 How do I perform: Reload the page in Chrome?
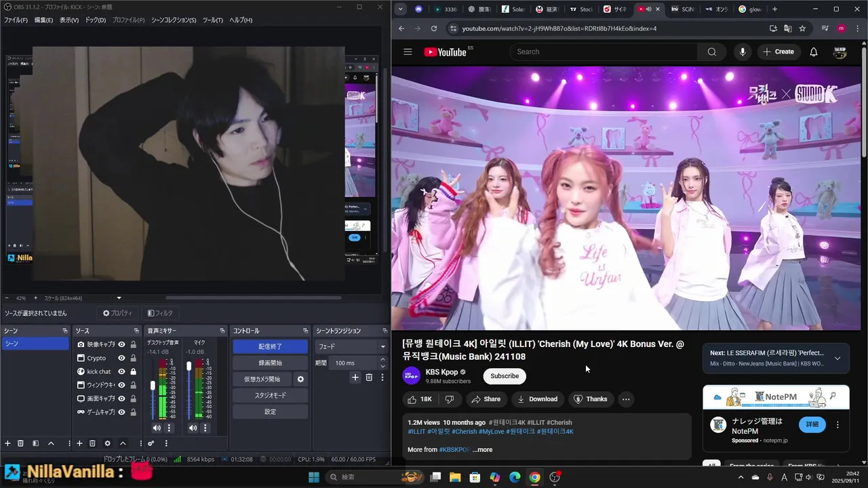(434, 28)
